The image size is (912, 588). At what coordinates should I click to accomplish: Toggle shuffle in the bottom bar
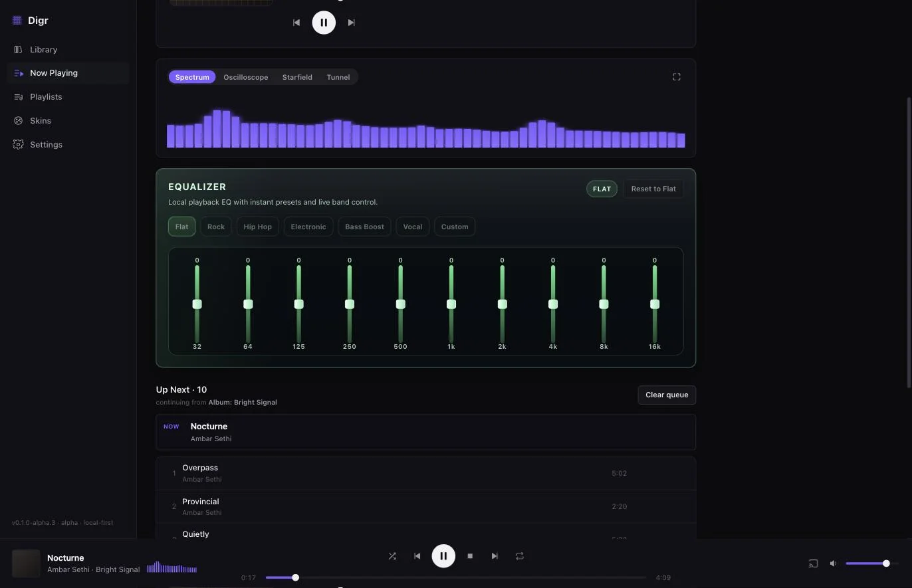pos(392,556)
